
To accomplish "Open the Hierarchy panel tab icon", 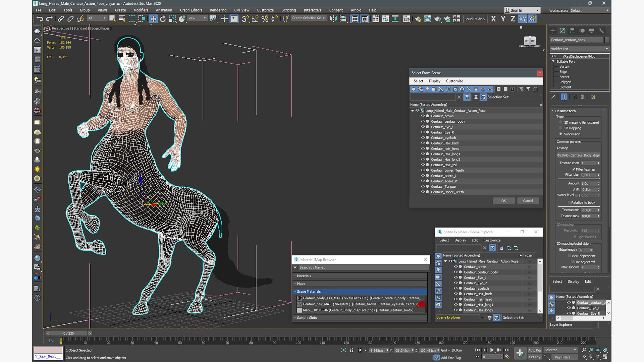I will pos(572,31).
